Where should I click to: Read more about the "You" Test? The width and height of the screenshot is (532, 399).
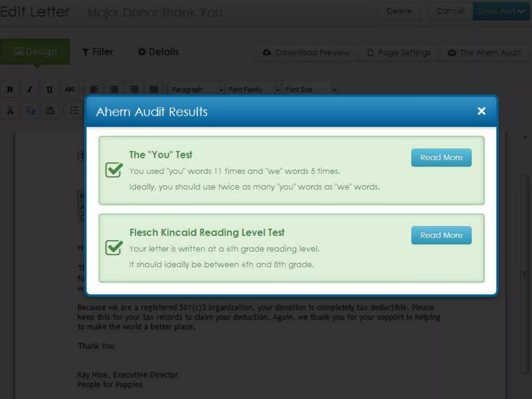click(441, 157)
